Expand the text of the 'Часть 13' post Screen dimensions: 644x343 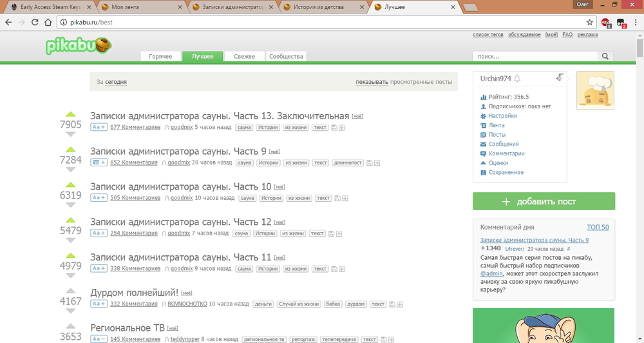pyautogui.click(x=99, y=128)
